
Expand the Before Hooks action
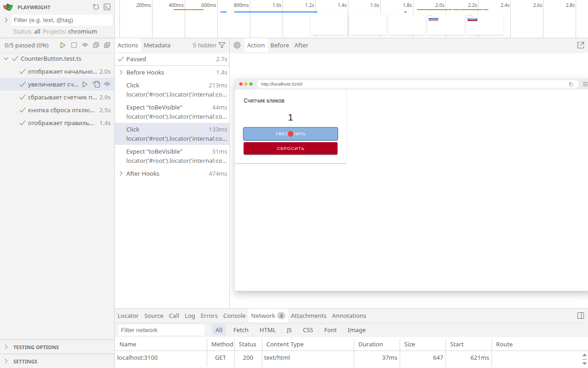(121, 72)
